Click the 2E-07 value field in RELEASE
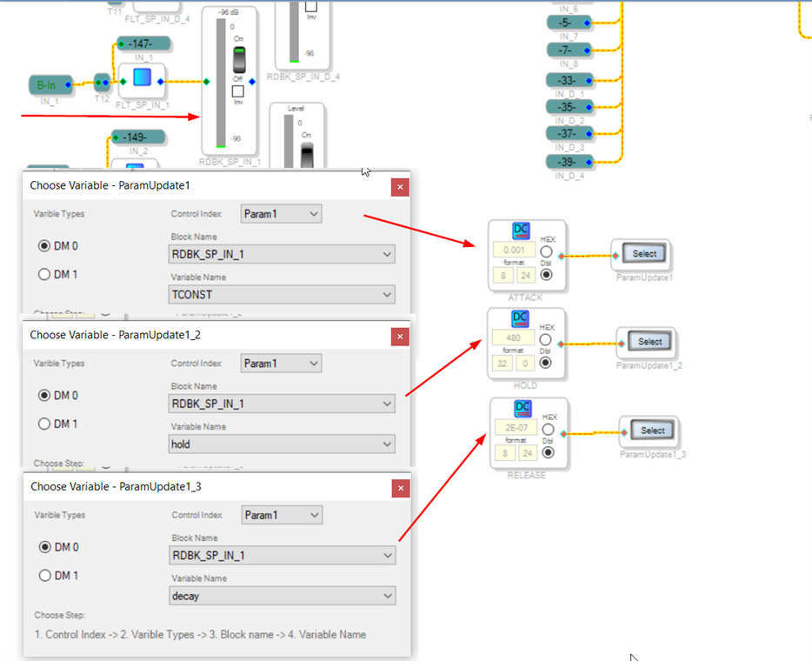 pos(516,427)
